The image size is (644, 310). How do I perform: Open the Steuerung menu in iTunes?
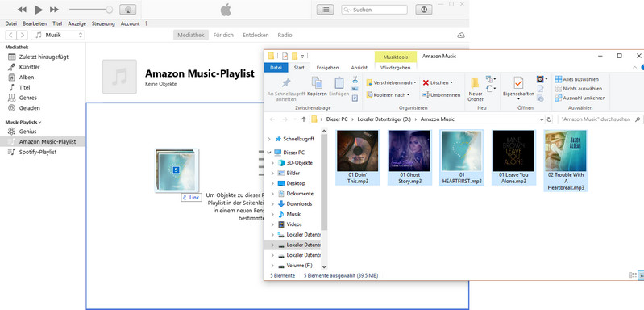click(x=103, y=24)
